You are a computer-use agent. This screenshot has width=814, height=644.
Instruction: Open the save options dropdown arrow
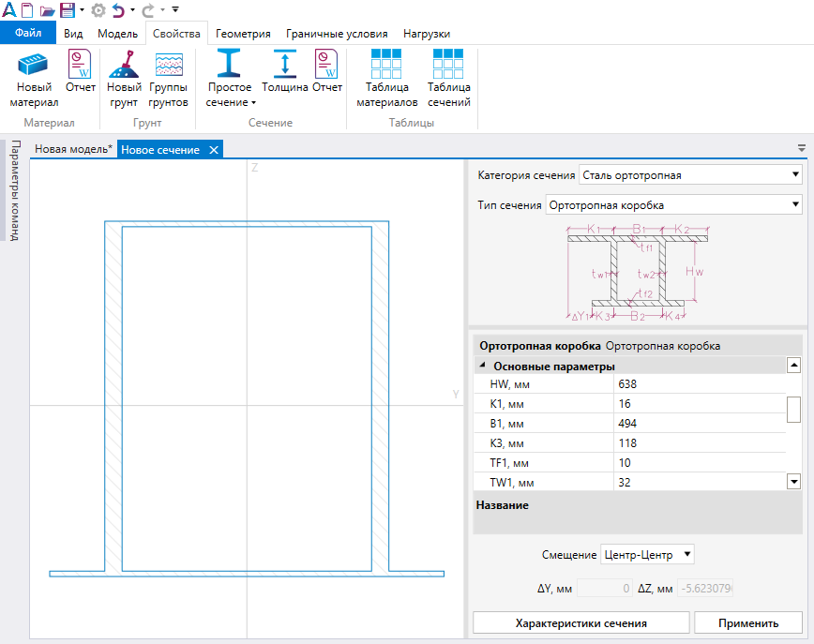tap(82, 10)
